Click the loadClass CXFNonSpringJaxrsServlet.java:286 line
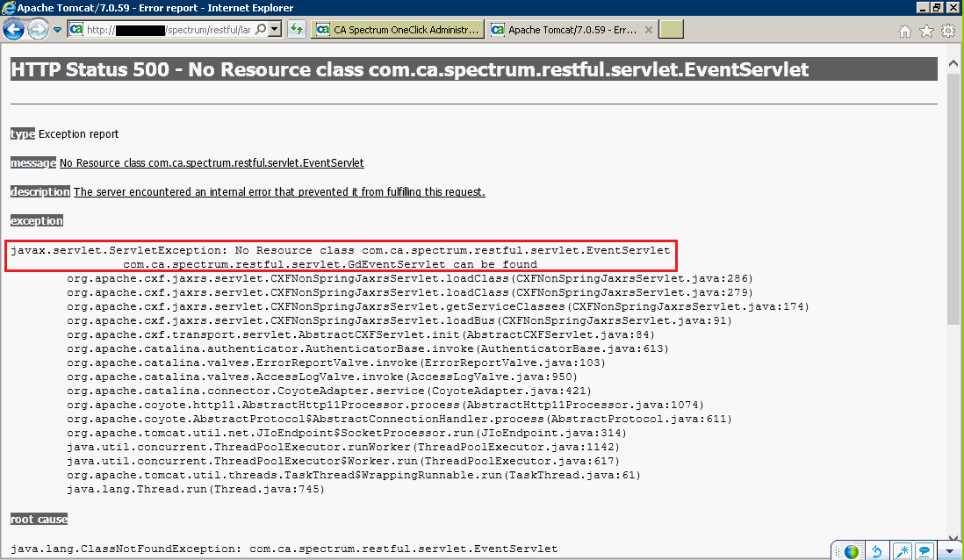This screenshot has width=964, height=560. tap(410, 278)
